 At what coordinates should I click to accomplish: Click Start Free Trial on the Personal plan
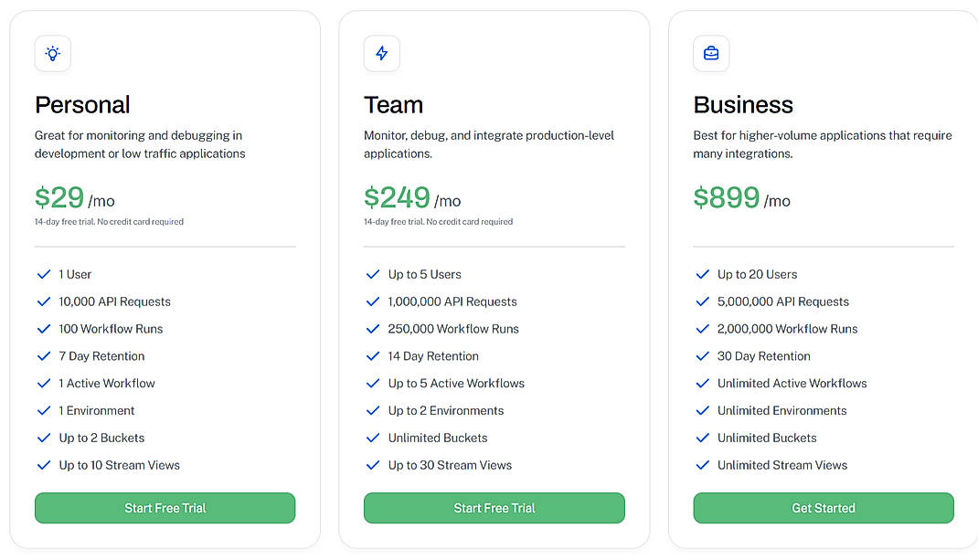click(x=165, y=508)
